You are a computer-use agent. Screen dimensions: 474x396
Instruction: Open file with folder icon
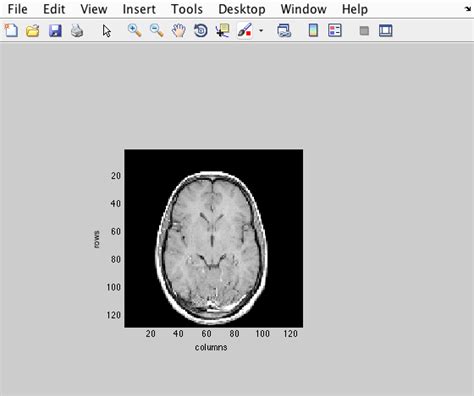tap(33, 31)
